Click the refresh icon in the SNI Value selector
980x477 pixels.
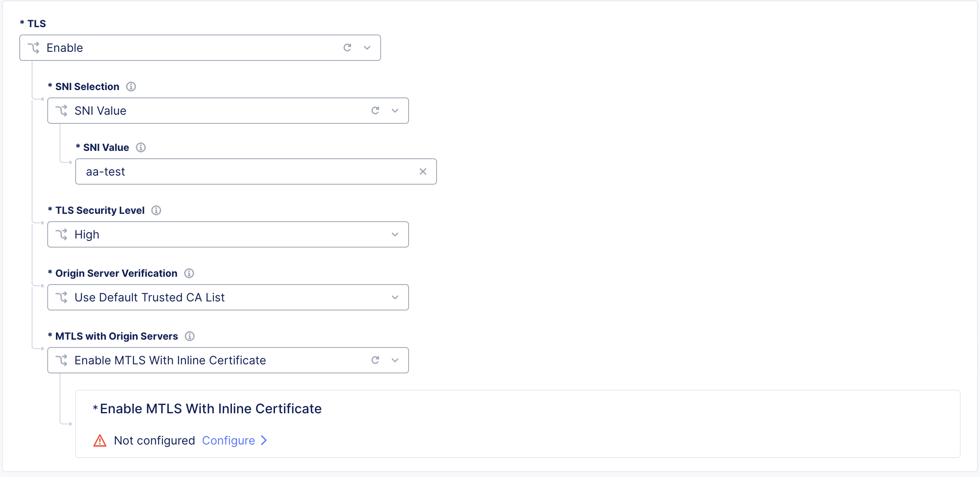[x=374, y=110]
